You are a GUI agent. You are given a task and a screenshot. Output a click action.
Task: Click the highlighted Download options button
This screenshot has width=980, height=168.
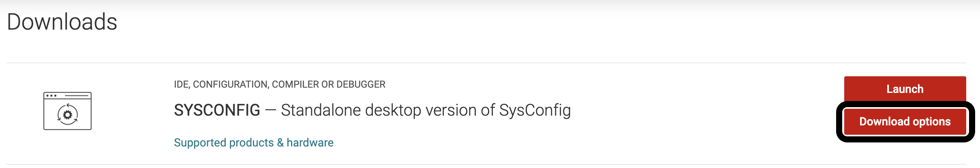click(x=905, y=122)
